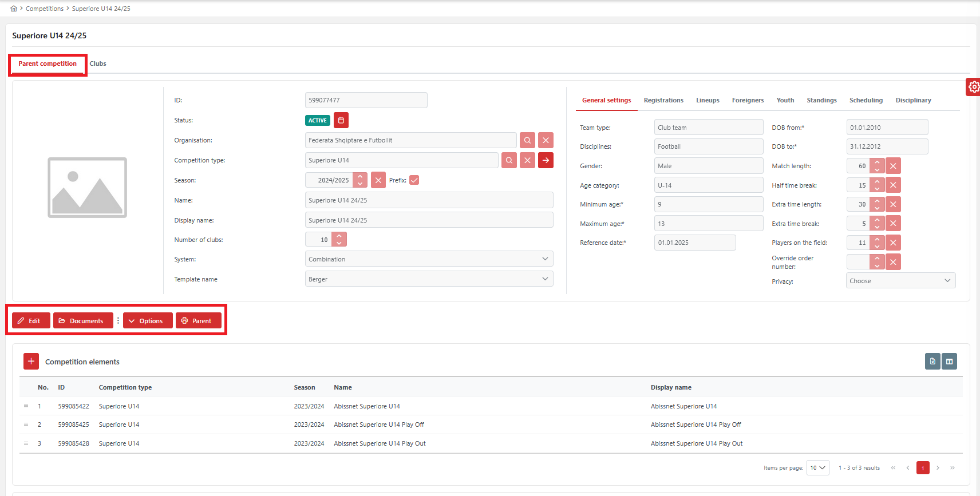Open the Standings settings tab
This screenshot has height=496, width=980.
[821, 100]
